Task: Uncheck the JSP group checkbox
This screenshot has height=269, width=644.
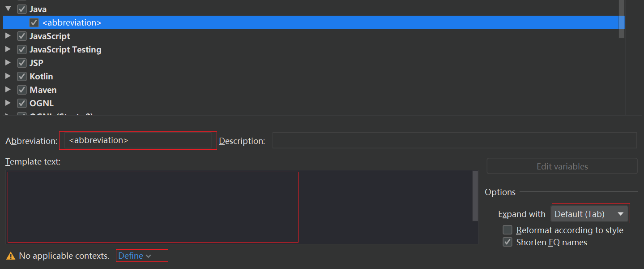Action: (22, 63)
